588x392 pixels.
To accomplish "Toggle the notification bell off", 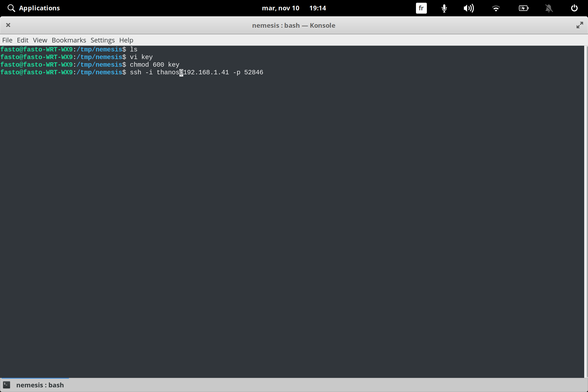I will click(549, 8).
